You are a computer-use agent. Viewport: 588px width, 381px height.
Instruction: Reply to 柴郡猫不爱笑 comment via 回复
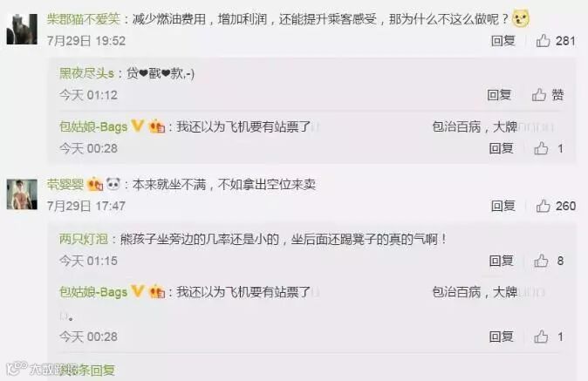(503, 40)
